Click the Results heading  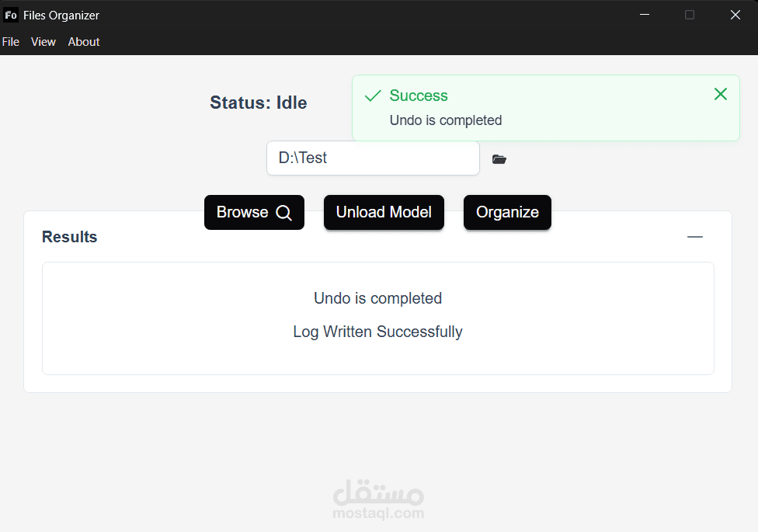(70, 237)
